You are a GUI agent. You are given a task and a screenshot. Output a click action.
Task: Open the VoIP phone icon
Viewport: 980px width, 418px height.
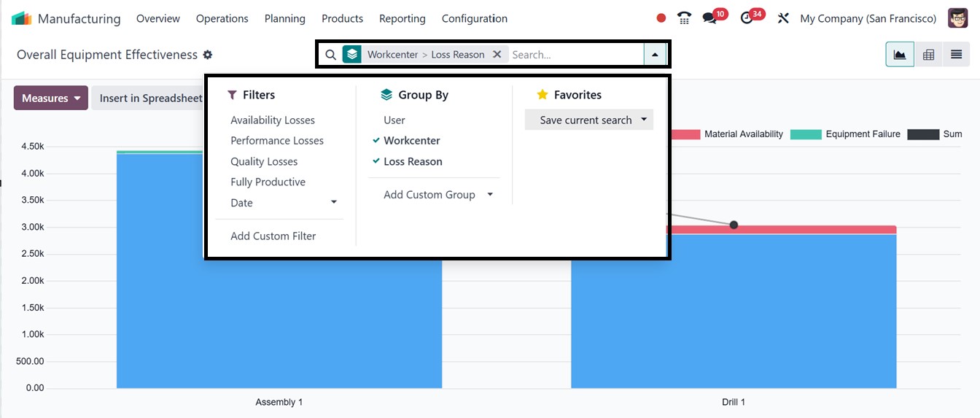pyautogui.click(x=684, y=18)
